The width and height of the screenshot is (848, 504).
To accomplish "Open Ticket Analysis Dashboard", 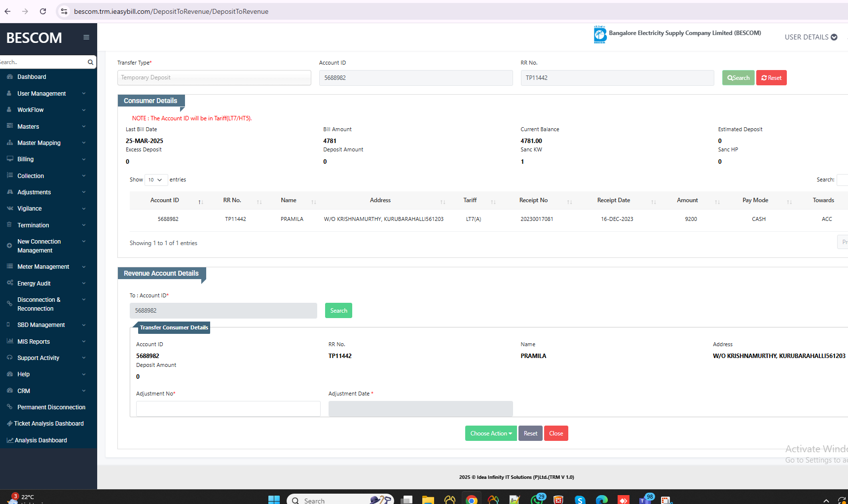I will point(49,424).
